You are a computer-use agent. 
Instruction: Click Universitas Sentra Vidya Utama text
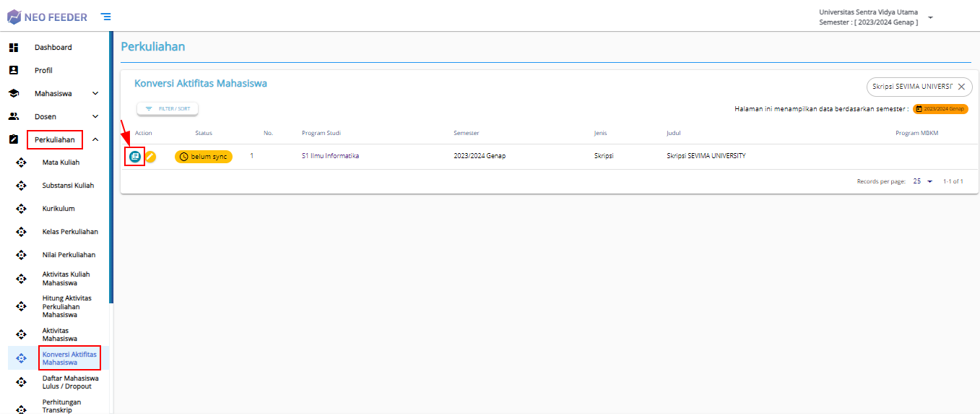tap(868, 12)
